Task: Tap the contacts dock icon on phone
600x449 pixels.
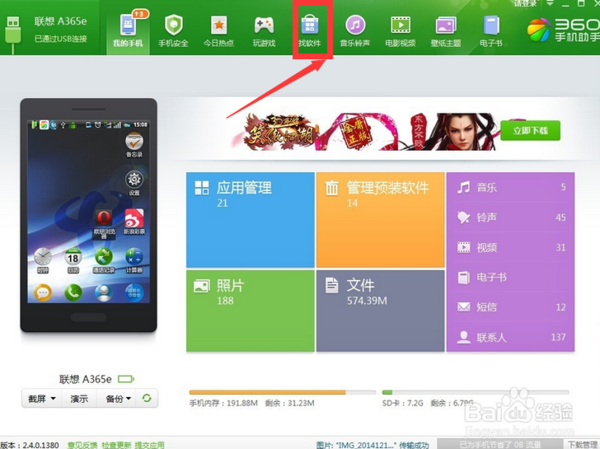Action: point(104,293)
